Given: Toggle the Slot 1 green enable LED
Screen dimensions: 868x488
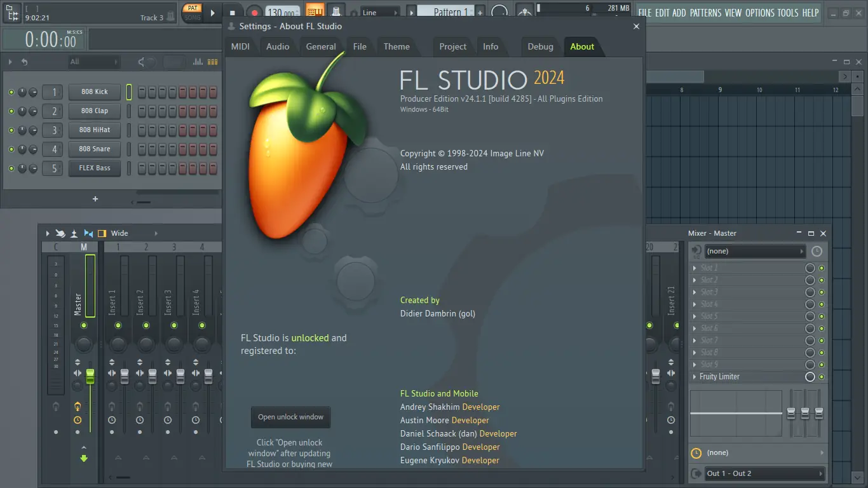Looking at the screenshot, I should [x=822, y=268].
